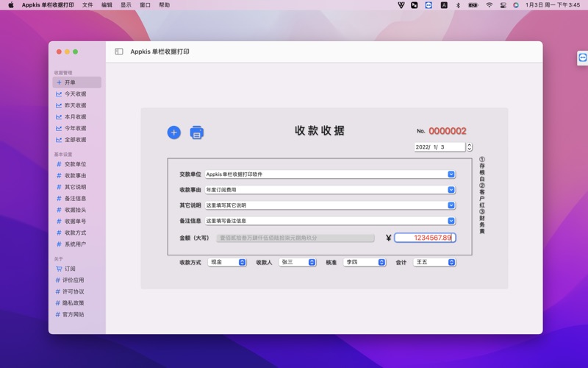Screen dimensions: 588x368
Task: Click the TeamViewer icon in menu bar
Action: pyautogui.click(x=429, y=5)
